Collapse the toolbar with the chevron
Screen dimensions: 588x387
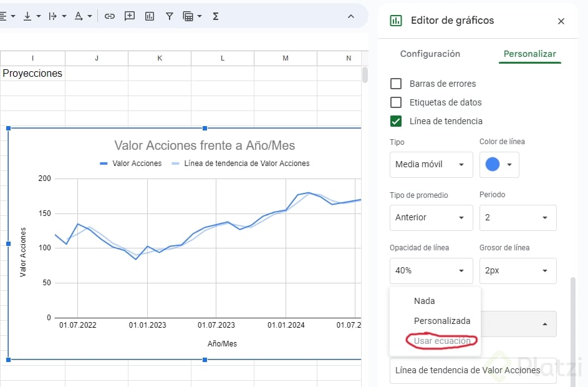coord(350,16)
